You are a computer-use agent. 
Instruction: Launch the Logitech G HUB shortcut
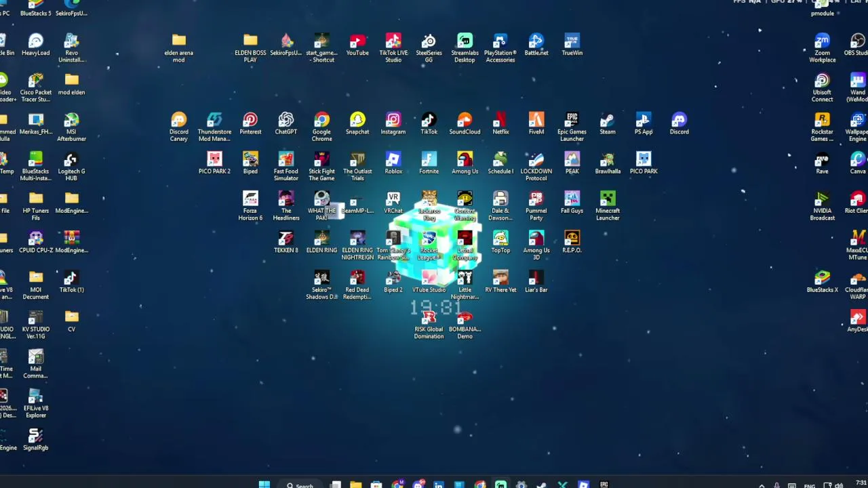(71, 166)
